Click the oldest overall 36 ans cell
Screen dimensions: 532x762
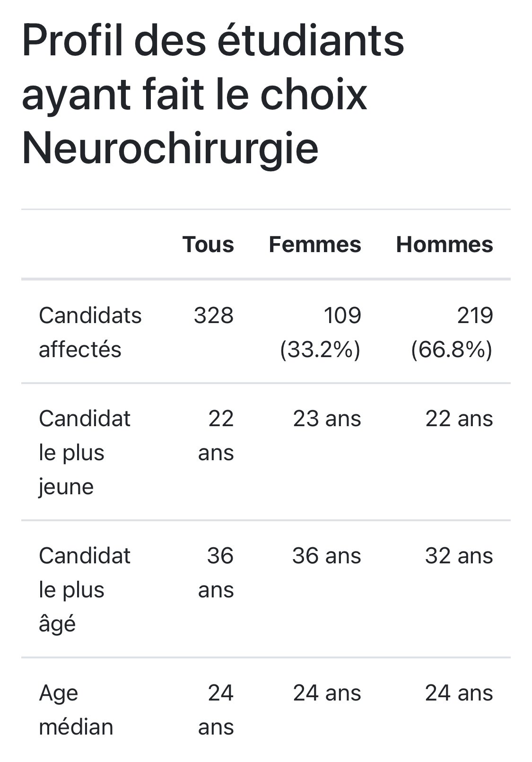pos(216,573)
